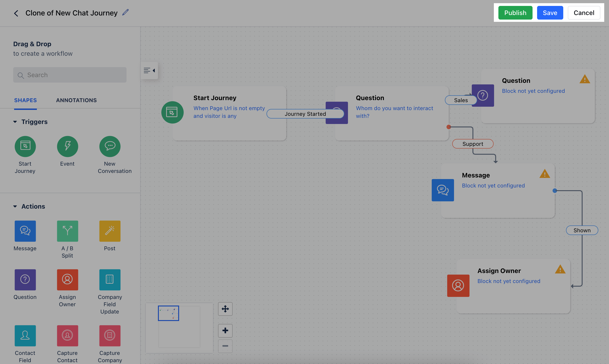The image size is (609, 364).
Task: Pick the Message action shape in sidebar
Action: (x=25, y=231)
